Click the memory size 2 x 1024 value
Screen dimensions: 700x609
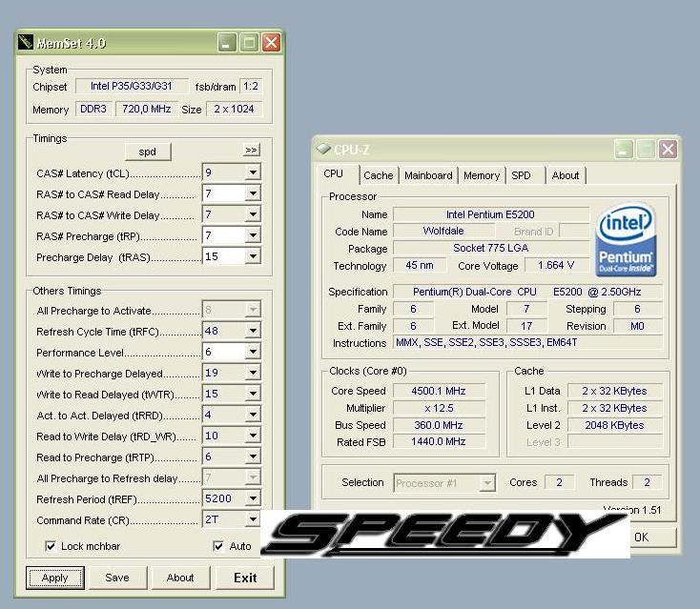tap(234, 109)
